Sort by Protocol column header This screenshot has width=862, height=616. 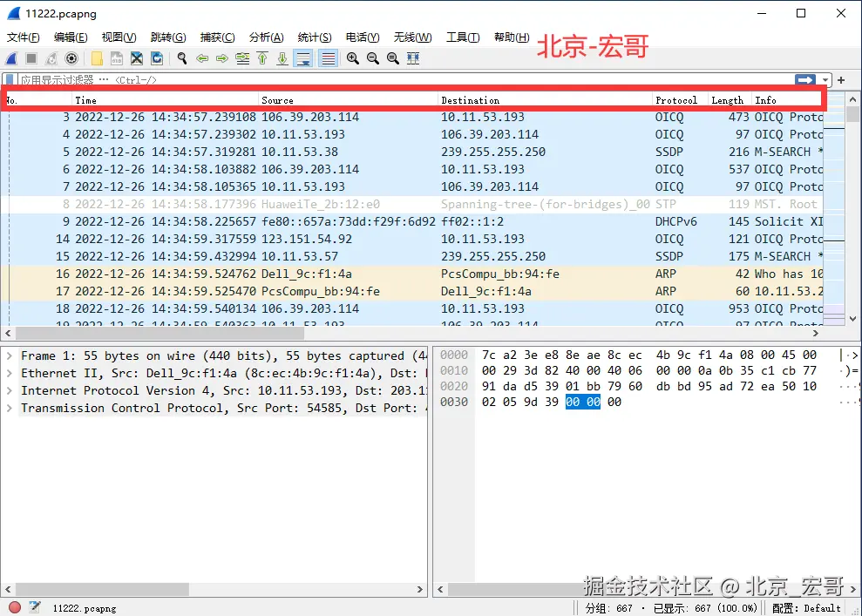(x=680, y=100)
